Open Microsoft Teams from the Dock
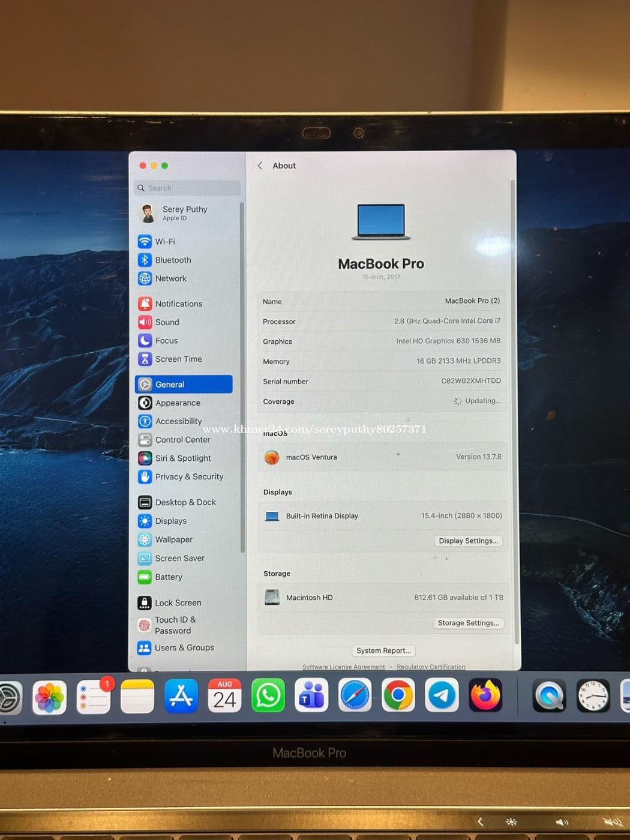This screenshot has height=840, width=630. click(x=311, y=695)
